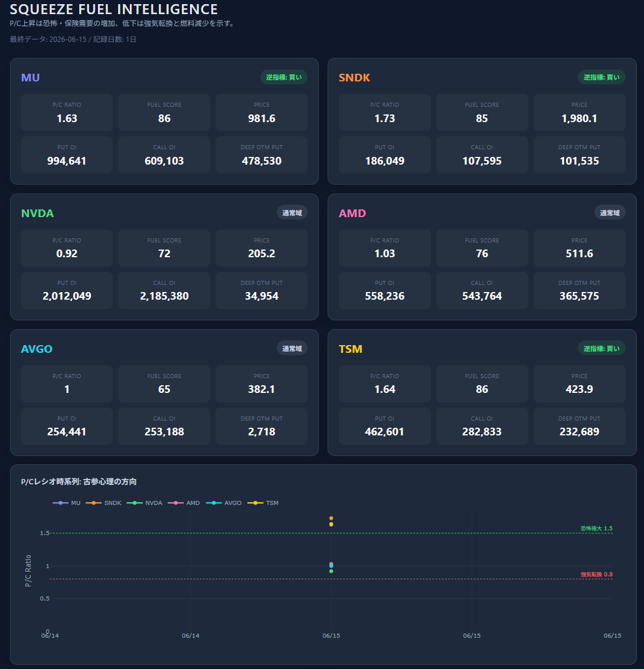Click MU put OI value 994,641
This screenshot has height=669, width=644.
67,161
